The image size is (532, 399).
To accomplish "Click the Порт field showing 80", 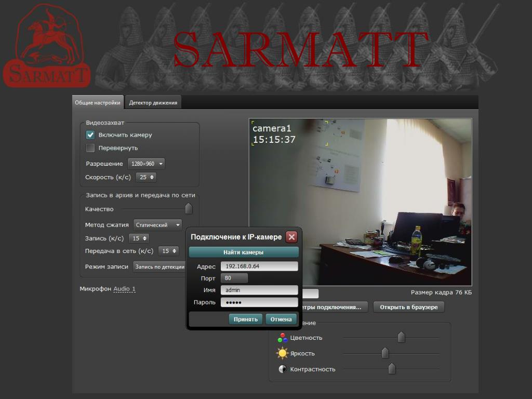I will (x=234, y=278).
